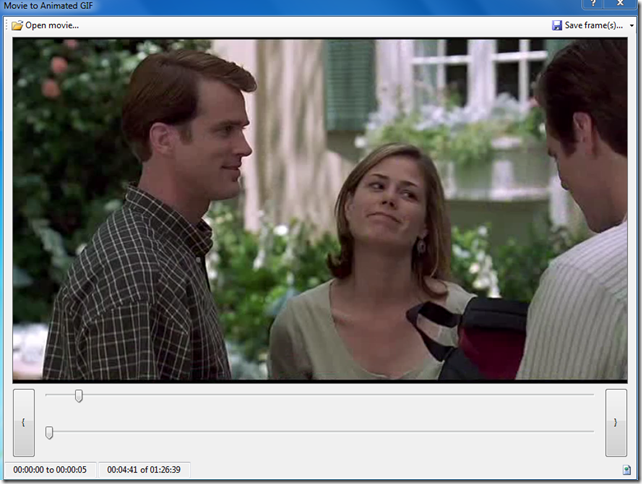
Task: Click the 'Movie to Animated GIF' title text
Action: click(x=48, y=6)
